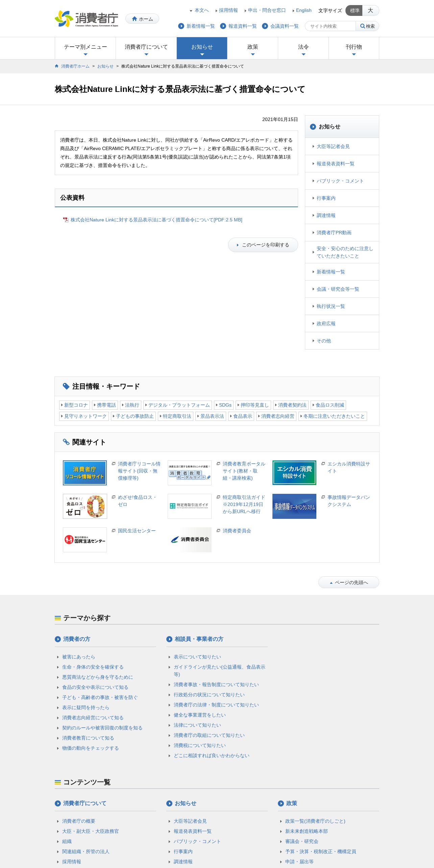
Task: Open the 消費者教育ポータルサイト banner
Action: 190,473
